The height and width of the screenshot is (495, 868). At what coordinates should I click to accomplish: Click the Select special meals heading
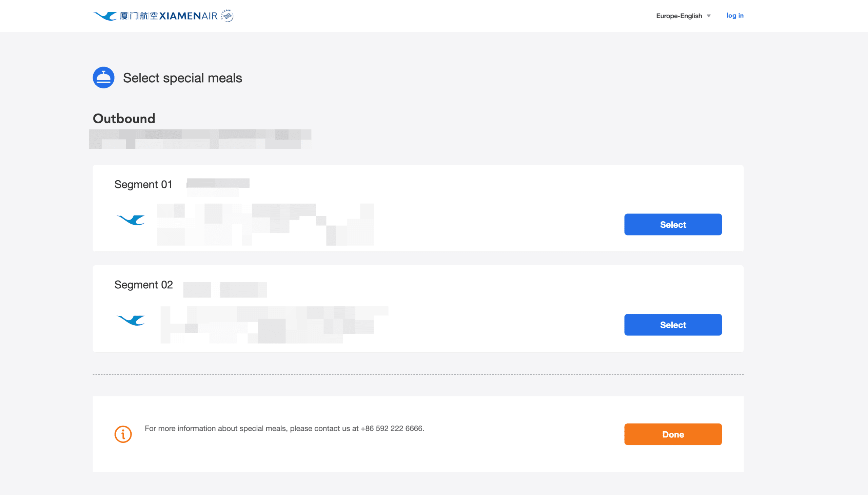click(182, 78)
